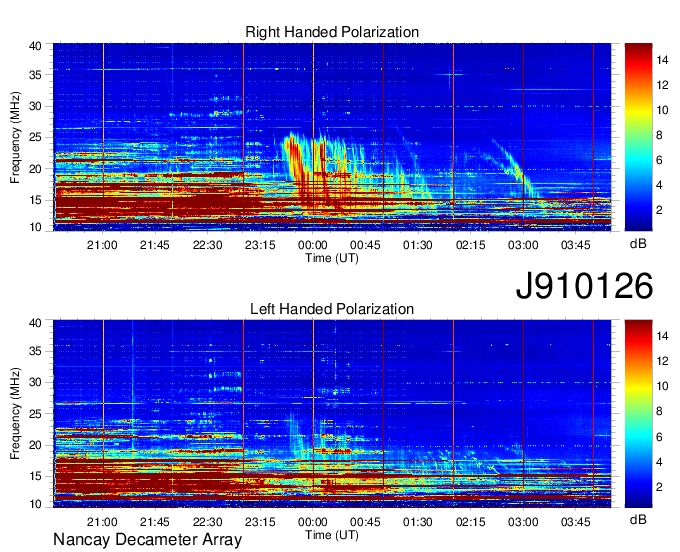Viewport: 680px width, 552px height.
Task: Click the 30 MHz tick label of the Right Handed plot
Action: point(35,106)
